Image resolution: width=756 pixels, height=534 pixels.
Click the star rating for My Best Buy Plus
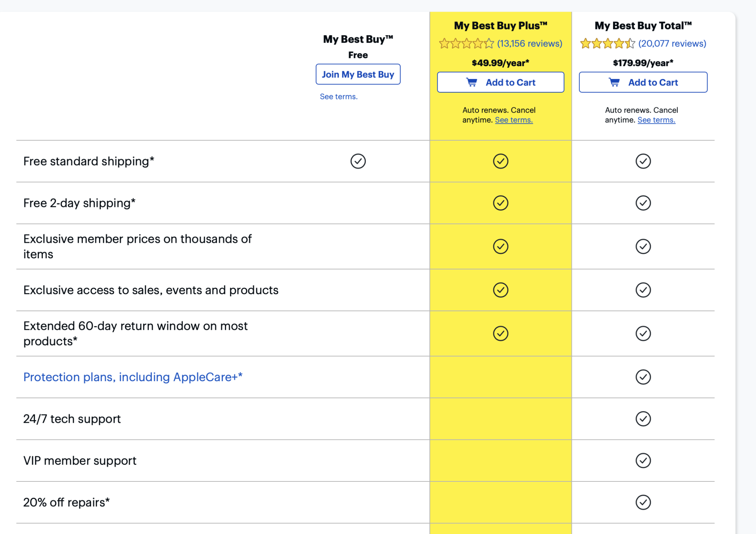pyautogui.click(x=466, y=44)
